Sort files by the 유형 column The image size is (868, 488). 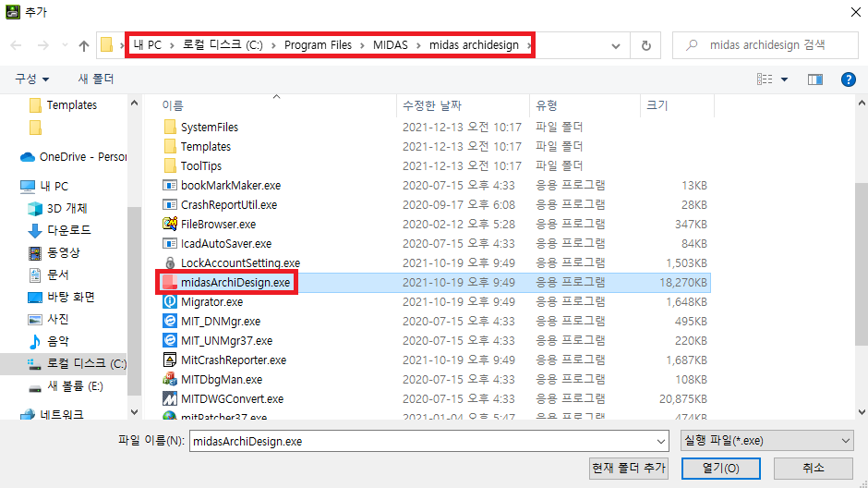click(x=547, y=105)
